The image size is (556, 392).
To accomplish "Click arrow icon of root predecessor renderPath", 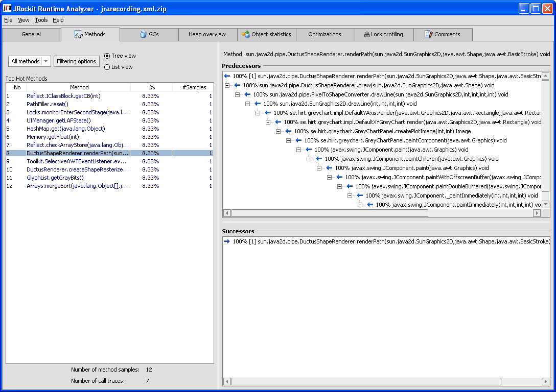I will click(227, 76).
